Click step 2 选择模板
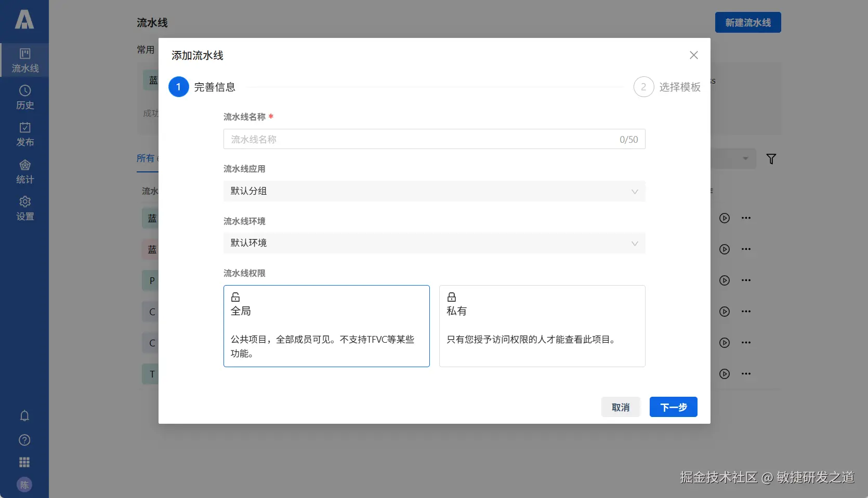The width and height of the screenshot is (868, 498). [x=667, y=87]
